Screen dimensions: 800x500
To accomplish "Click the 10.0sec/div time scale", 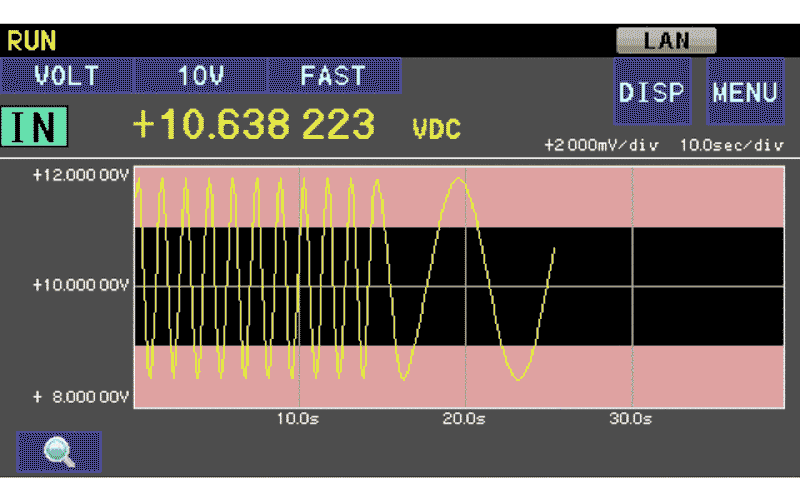I will pos(732,145).
